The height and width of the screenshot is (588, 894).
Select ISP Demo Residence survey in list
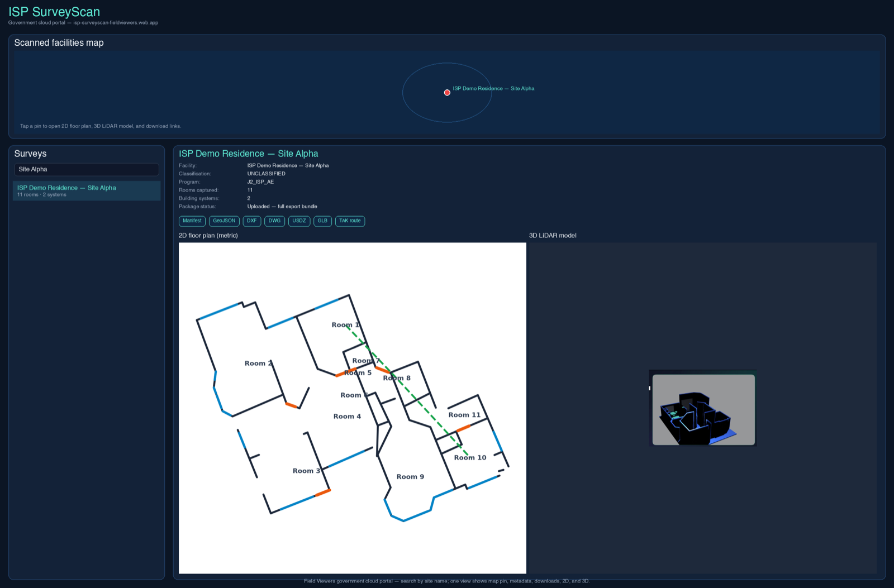coord(87,190)
